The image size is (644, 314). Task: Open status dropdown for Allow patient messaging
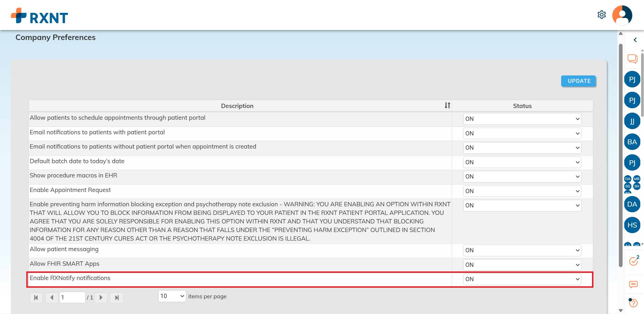522,250
